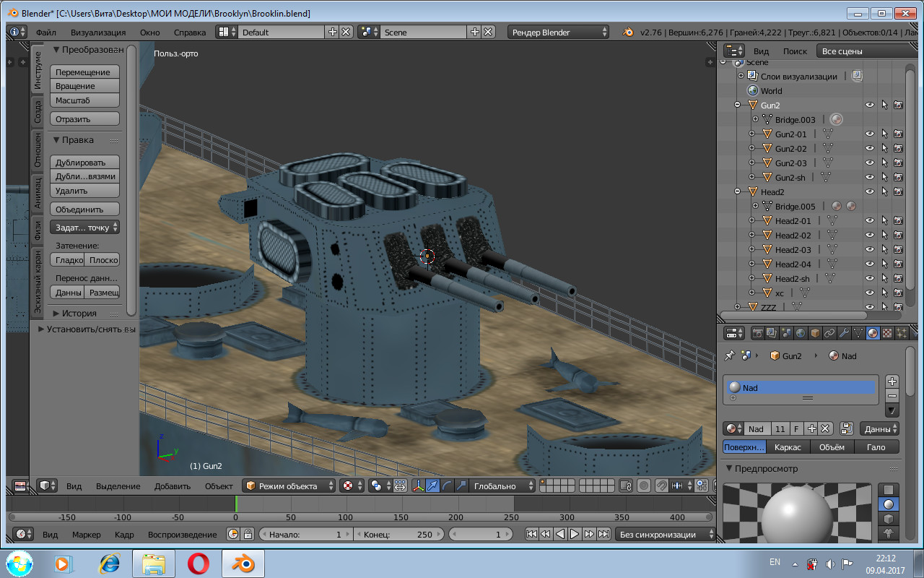Open the Render camera properties tab
Screen dimensions: 924x578
point(757,333)
